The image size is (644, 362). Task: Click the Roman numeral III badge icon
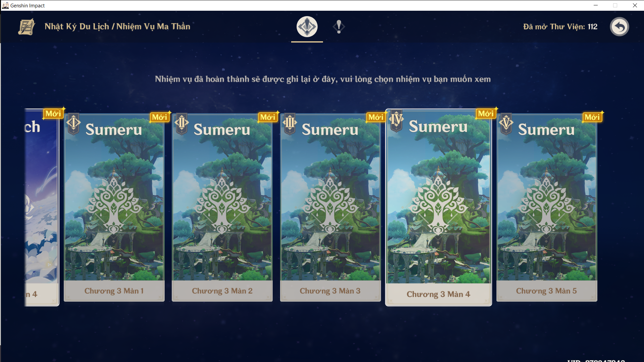click(x=290, y=124)
